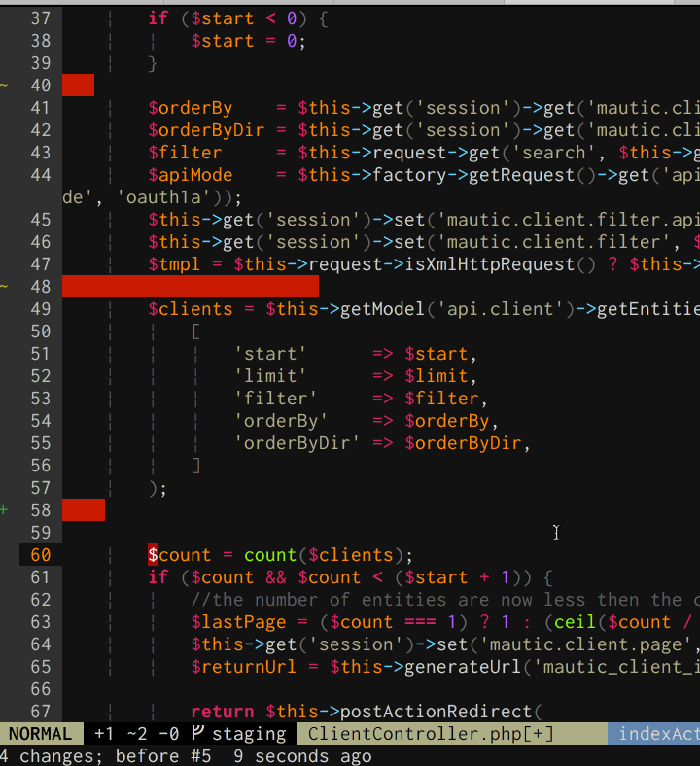Click line number 37 in the gutter
This screenshot has width=700, height=766.
point(41,18)
